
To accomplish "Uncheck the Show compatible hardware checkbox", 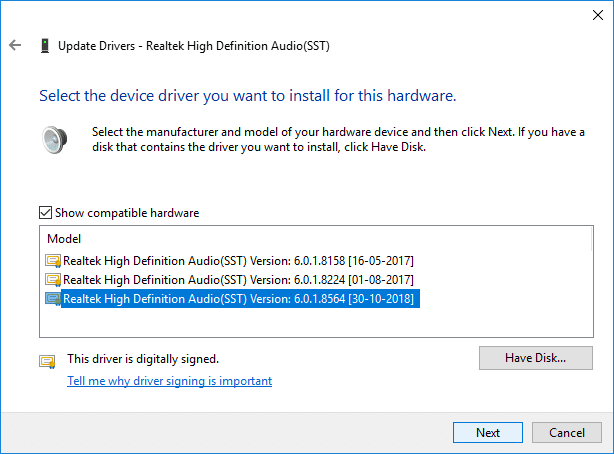I will [x=45, y=213].
